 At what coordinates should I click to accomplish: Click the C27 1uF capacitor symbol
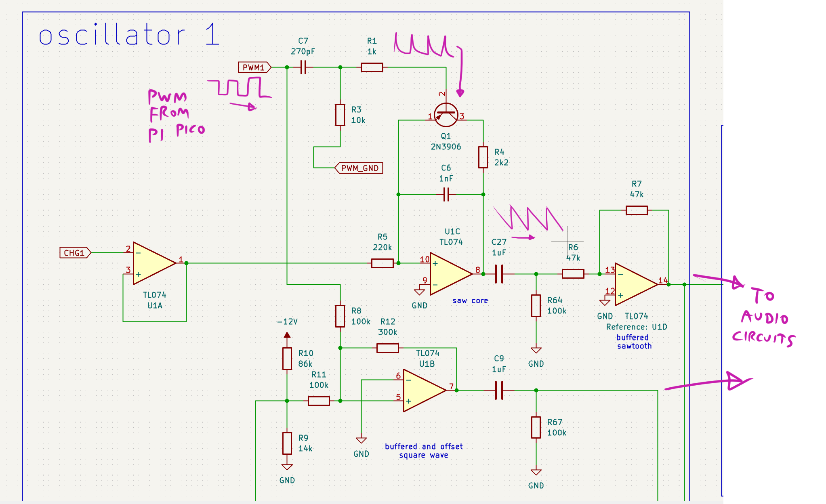click(x=499, y=274)
